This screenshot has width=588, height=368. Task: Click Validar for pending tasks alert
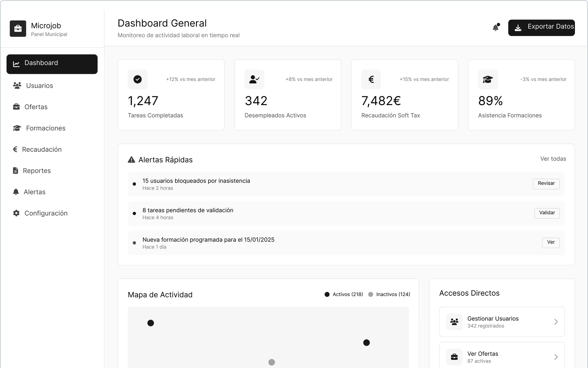(547, 213)
